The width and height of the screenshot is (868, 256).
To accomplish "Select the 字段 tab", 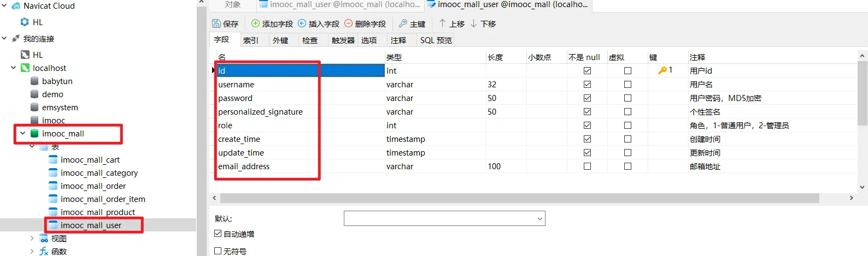I will [222, 40].
